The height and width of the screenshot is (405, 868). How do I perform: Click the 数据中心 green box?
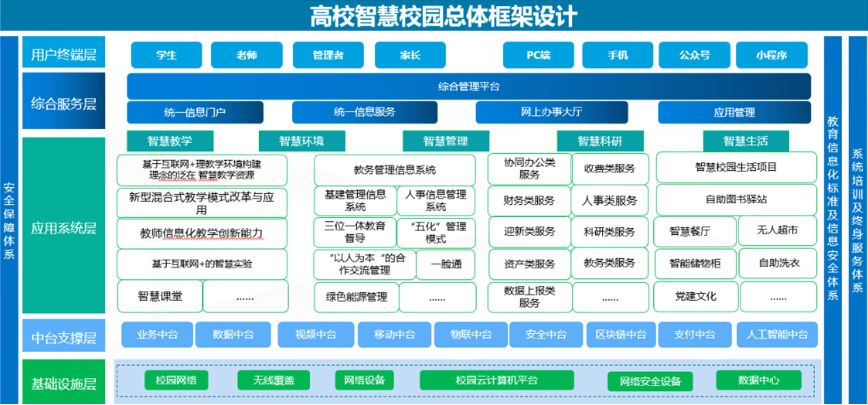click(758, 380)
